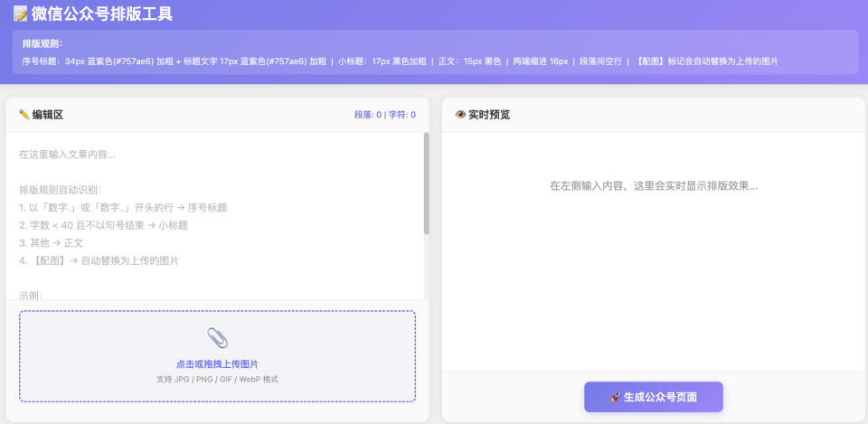Click the dashed image upload drop zone
This screenshot has width=868, height=424.
click(x=217, y=356)
